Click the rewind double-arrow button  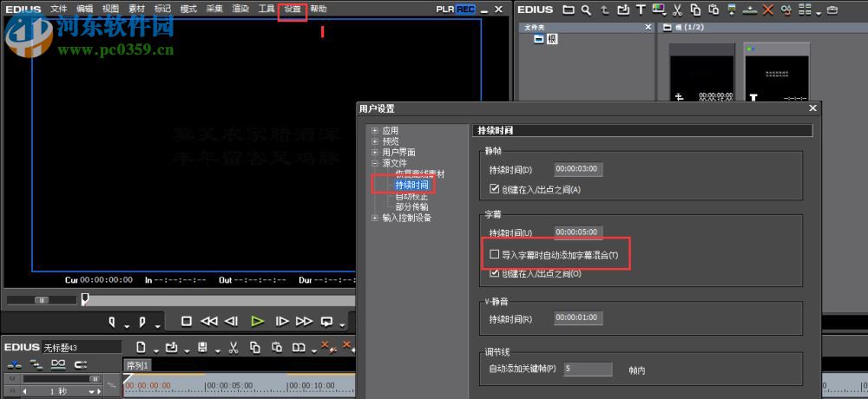[208, 322]
